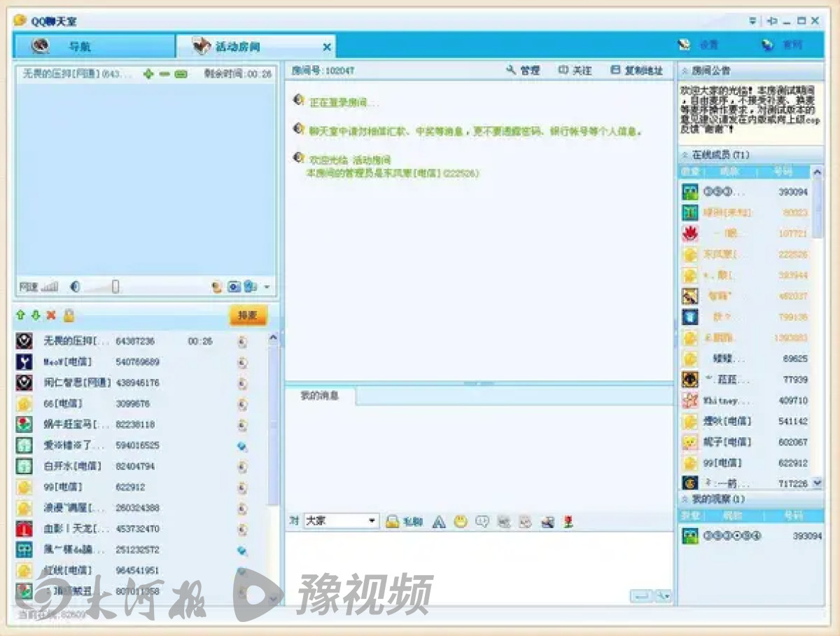Select queue row 66[电信] 3099676
Viewport: 840px width, 636px height.
(140, 403)
